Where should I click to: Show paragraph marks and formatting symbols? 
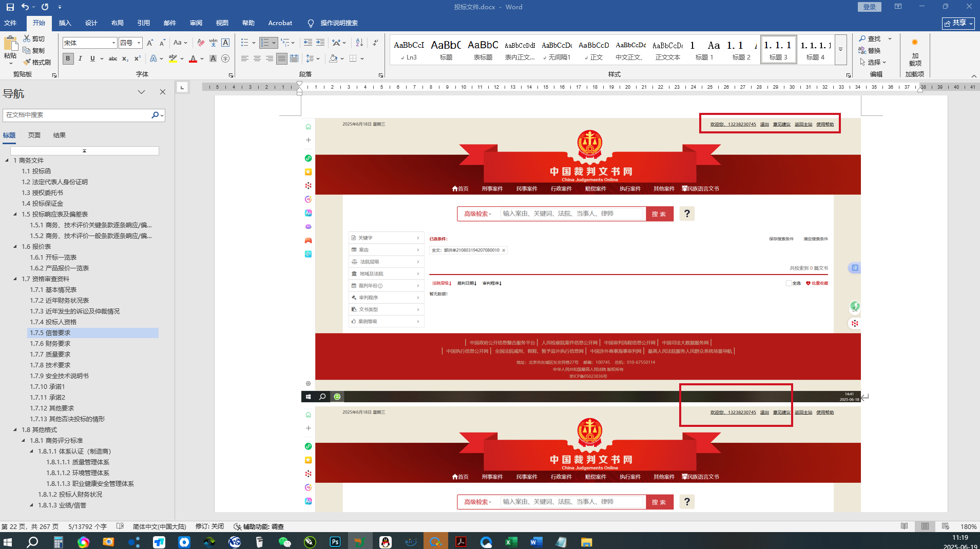pos(376,43)
